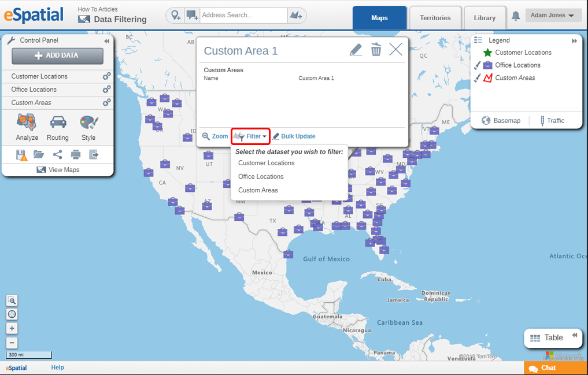Image resolution: width=588 pixels, height=375 pixels.
Task: Open the Chat widget
Action: (556, 368)
